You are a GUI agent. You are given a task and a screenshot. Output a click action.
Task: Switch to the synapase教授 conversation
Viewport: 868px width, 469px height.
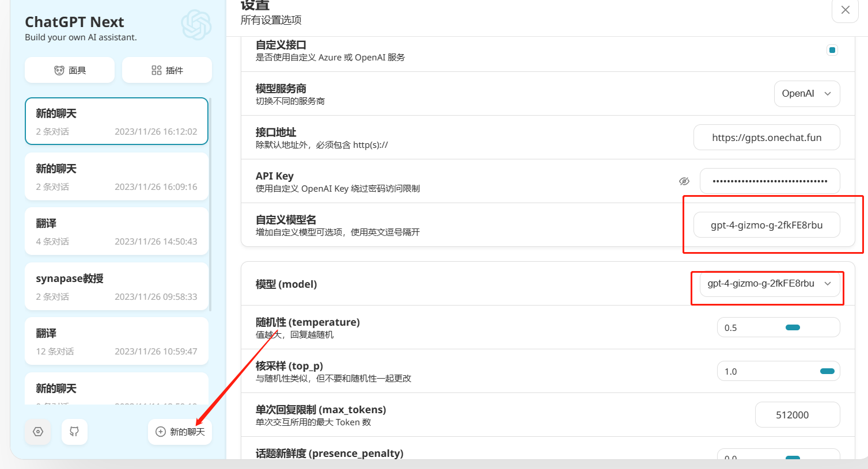pyautogui.click(x=116, y=286)
